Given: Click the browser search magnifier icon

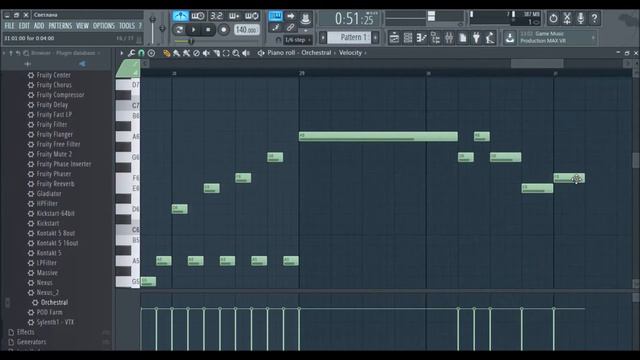Looking at the screenshot, I should 26,53.
